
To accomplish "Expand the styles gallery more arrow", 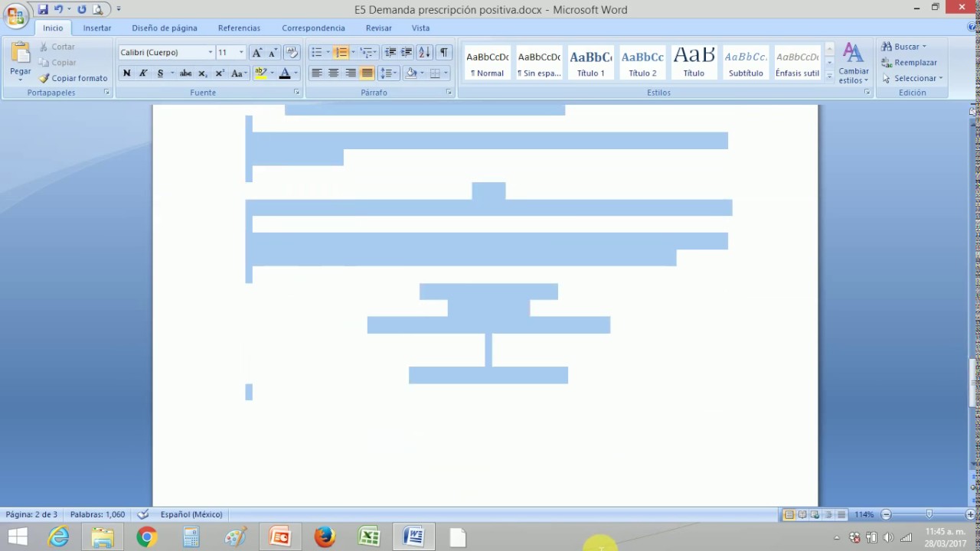I will (x=829, y=75).
